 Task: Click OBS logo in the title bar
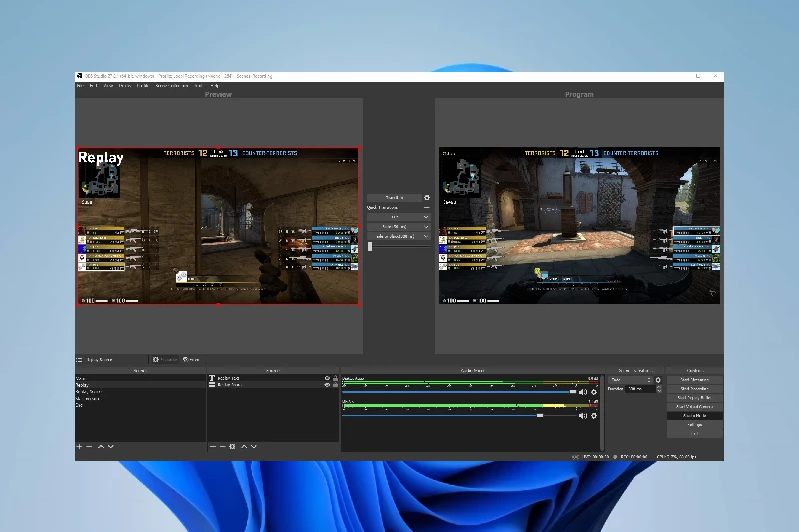click(80, 76)
